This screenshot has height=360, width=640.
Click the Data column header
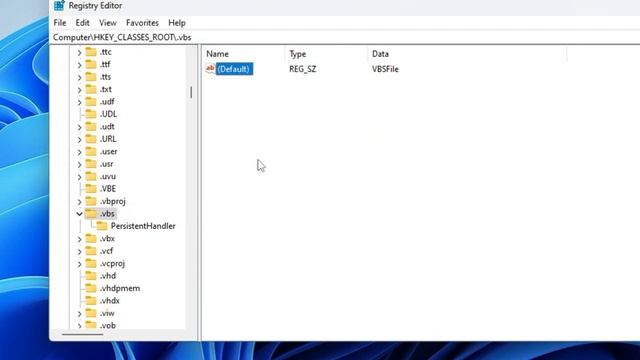(x=467, y=54)
